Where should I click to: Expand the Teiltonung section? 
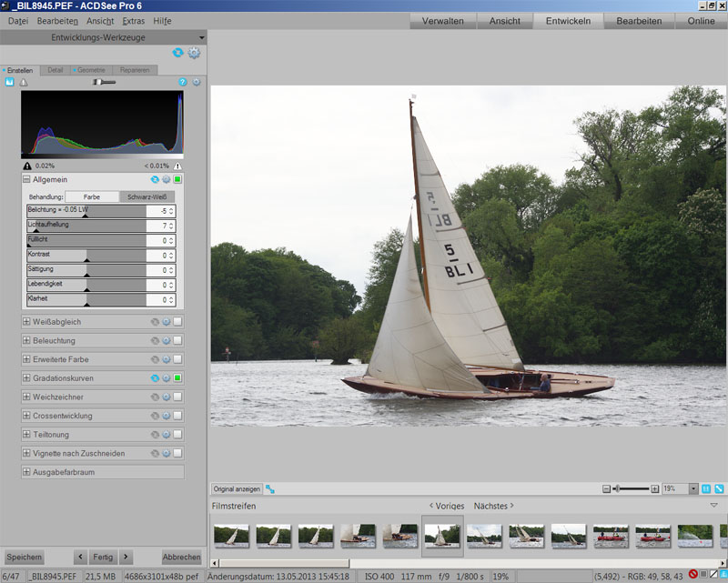(x=26, y=435)
